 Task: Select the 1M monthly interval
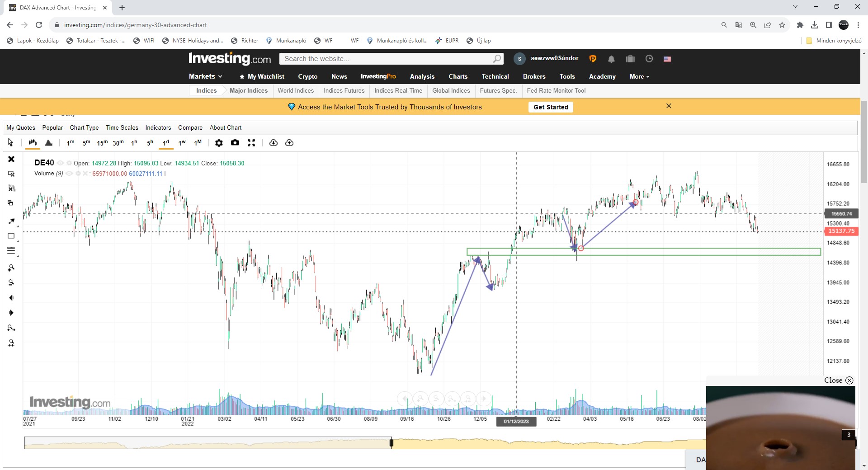point(198,143)
